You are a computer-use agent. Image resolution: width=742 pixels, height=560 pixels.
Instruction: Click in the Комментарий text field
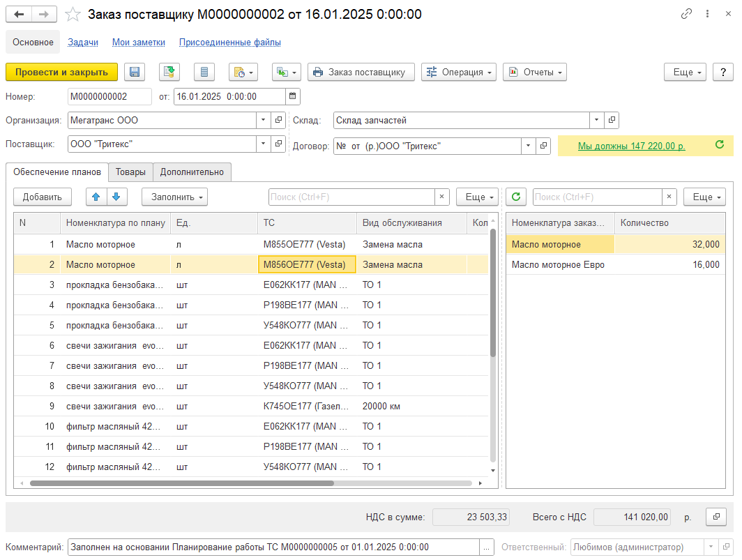(272, 547)
